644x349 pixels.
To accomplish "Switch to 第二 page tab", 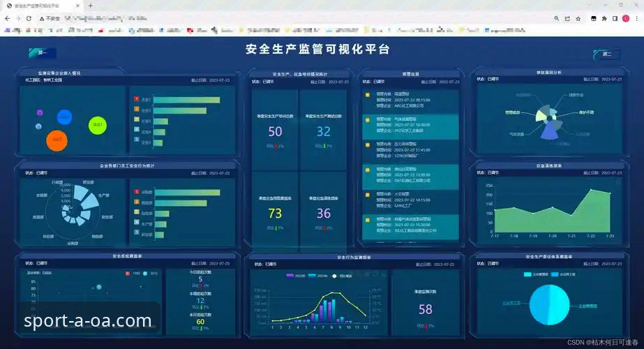I will (606, 54).
